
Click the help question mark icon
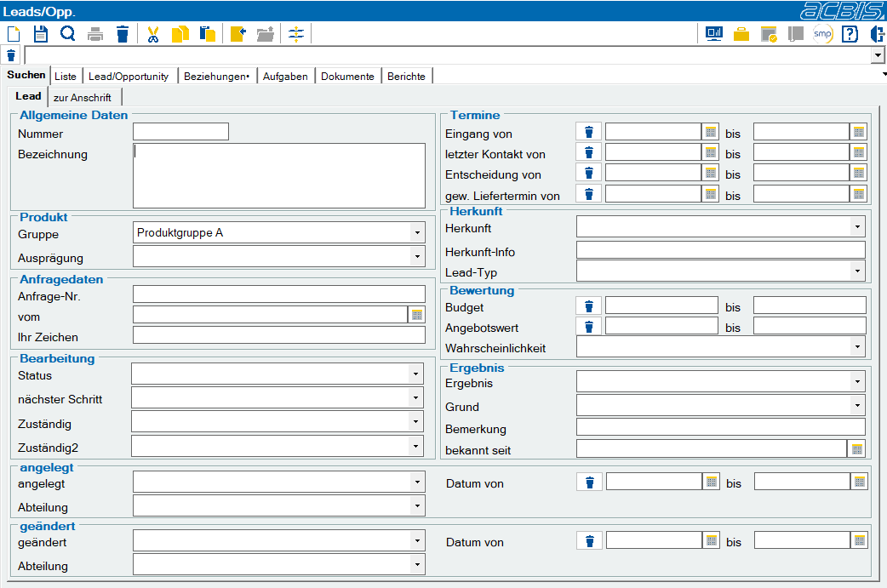850,35
